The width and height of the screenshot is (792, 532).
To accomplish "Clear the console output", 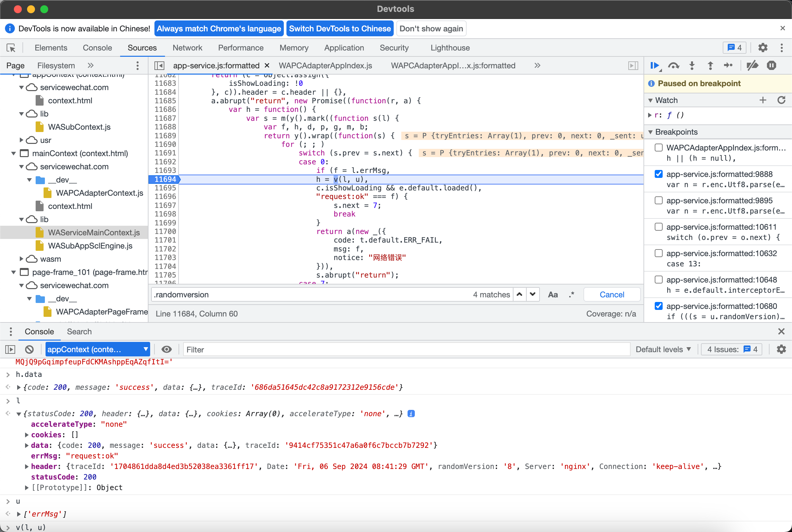I will (x=29, y=349).
